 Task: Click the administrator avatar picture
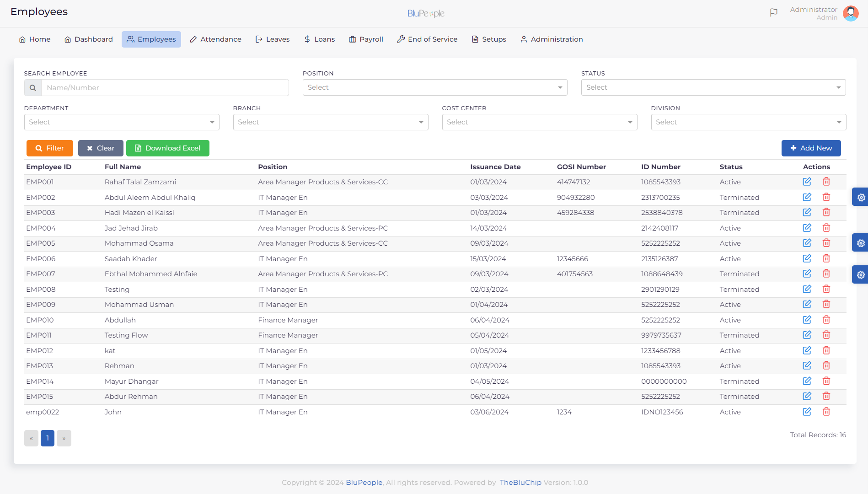click(x=850, y=13)
